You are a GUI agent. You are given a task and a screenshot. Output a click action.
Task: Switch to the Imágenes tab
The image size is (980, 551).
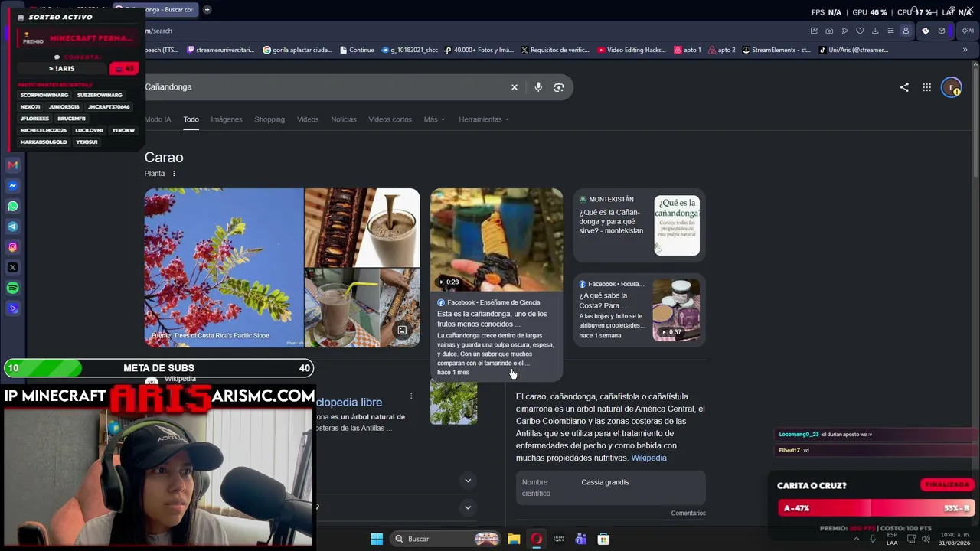tap(227, 119)
